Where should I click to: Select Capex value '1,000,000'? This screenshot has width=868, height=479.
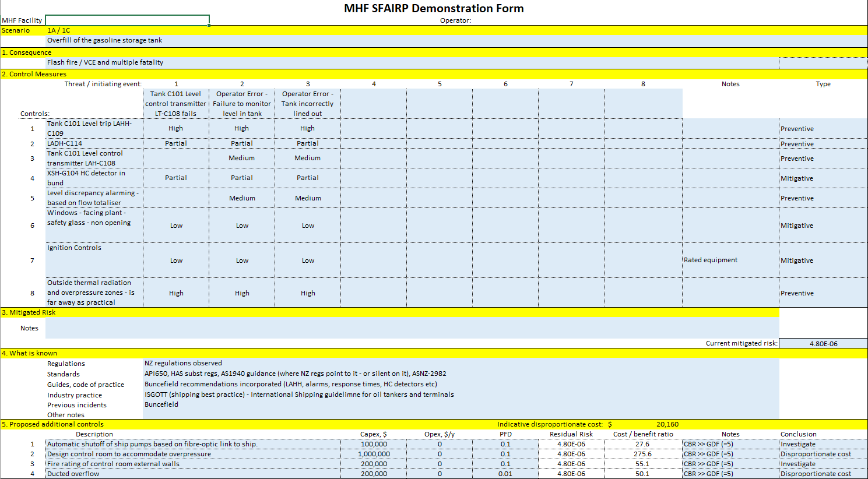point(374,454)
